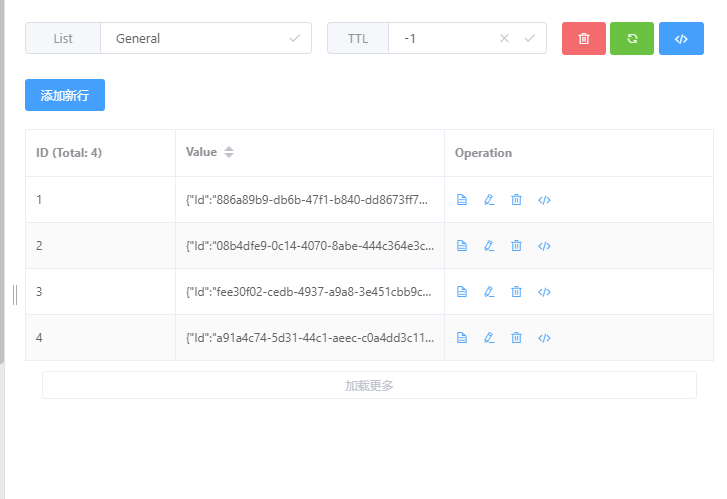The height and width of the screenshot is (499, 727).
Task: Edit row 4 with pencil icon
Action: pos(489,338)
